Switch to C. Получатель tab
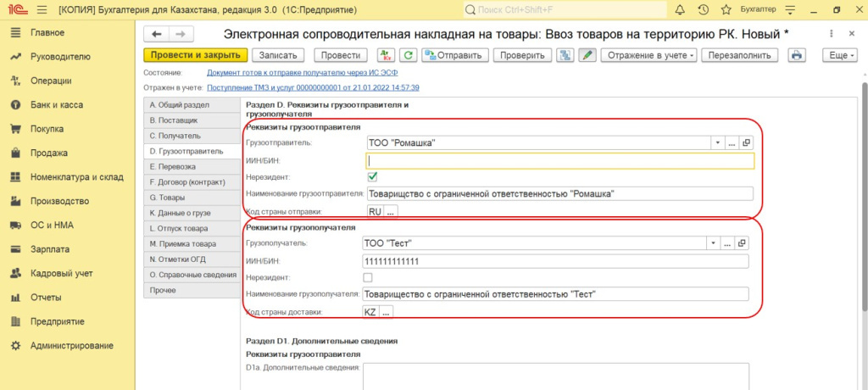The width and height of the screenshot is (868, 390). click(x=192, y=135)
